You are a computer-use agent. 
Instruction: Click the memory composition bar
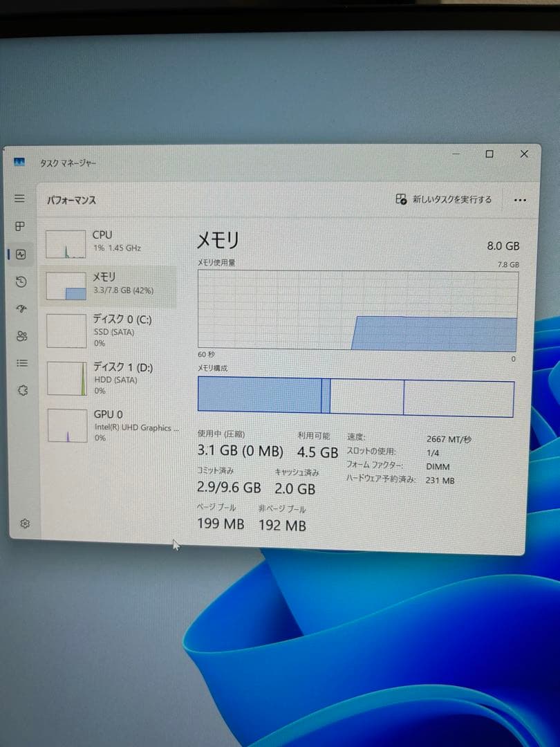356,394
